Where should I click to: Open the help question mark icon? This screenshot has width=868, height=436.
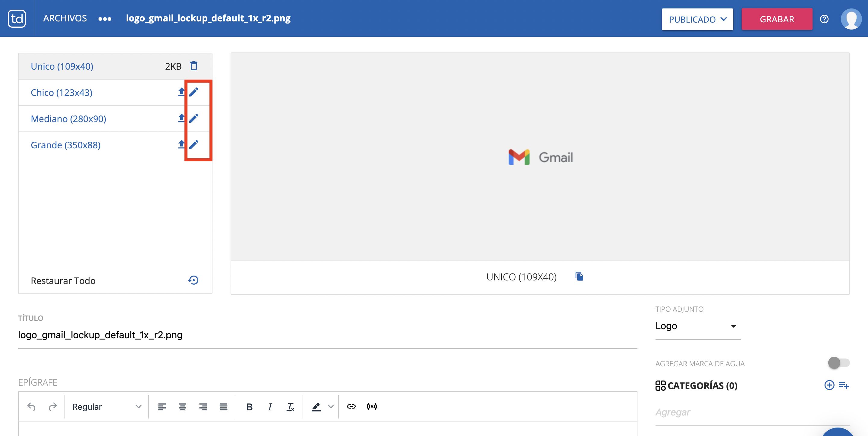(x=824, y=19)
